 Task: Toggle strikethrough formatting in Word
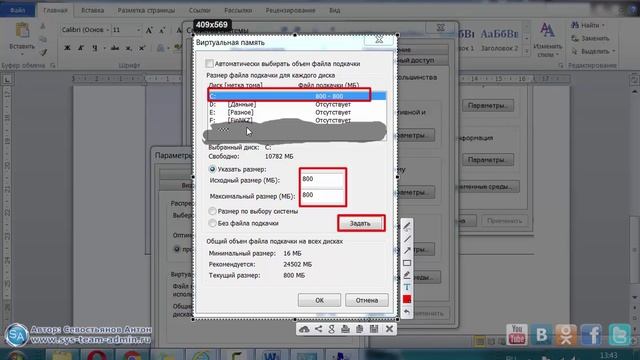[x=115, y=48]
